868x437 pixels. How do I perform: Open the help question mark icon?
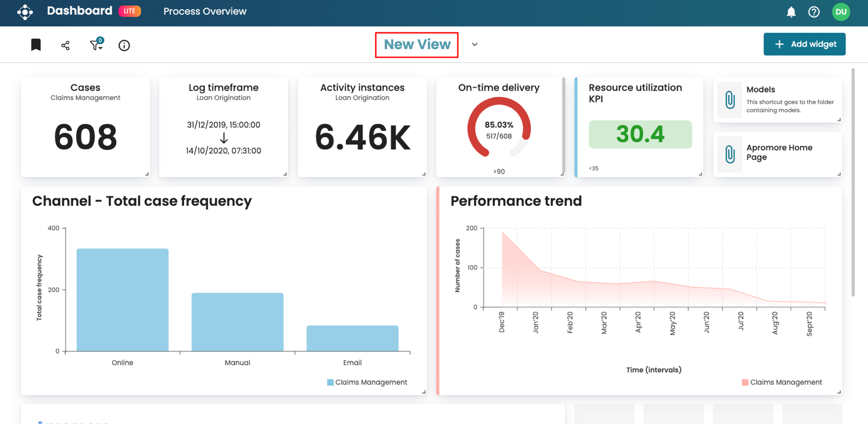[814, 12]
